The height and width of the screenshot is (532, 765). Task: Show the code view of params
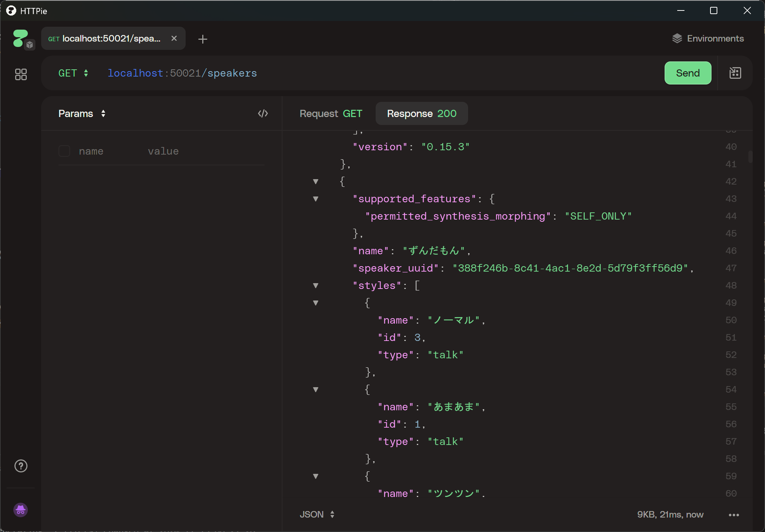click(263, 113)
